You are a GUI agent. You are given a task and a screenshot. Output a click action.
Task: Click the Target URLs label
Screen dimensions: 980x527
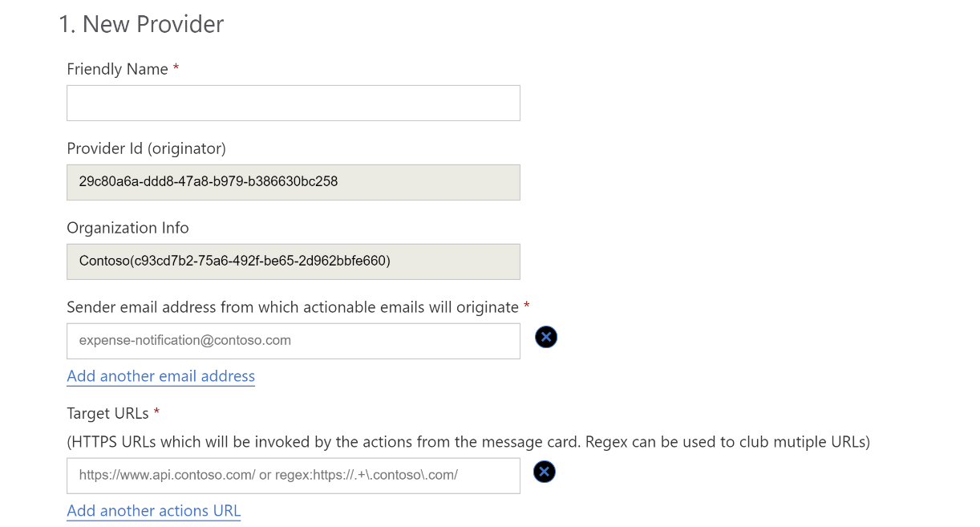pyautogui.click(x=107, y=413)
